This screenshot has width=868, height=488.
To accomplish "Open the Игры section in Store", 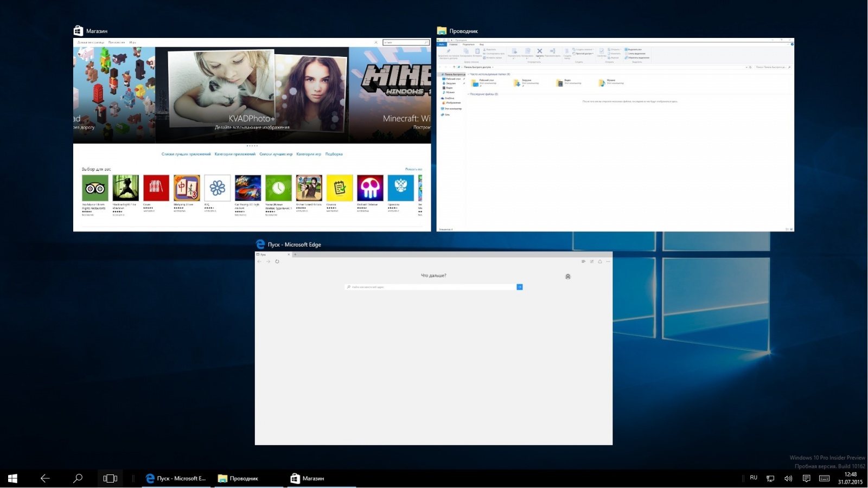I will point(132,42).
